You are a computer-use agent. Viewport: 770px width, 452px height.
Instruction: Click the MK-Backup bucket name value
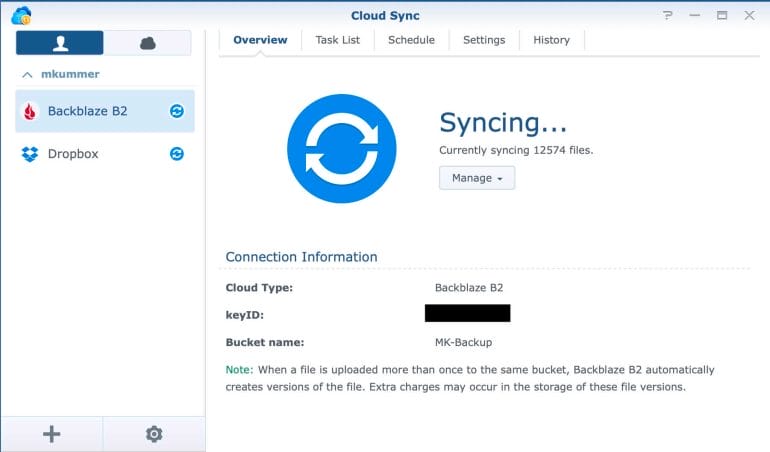pos(463,342)
